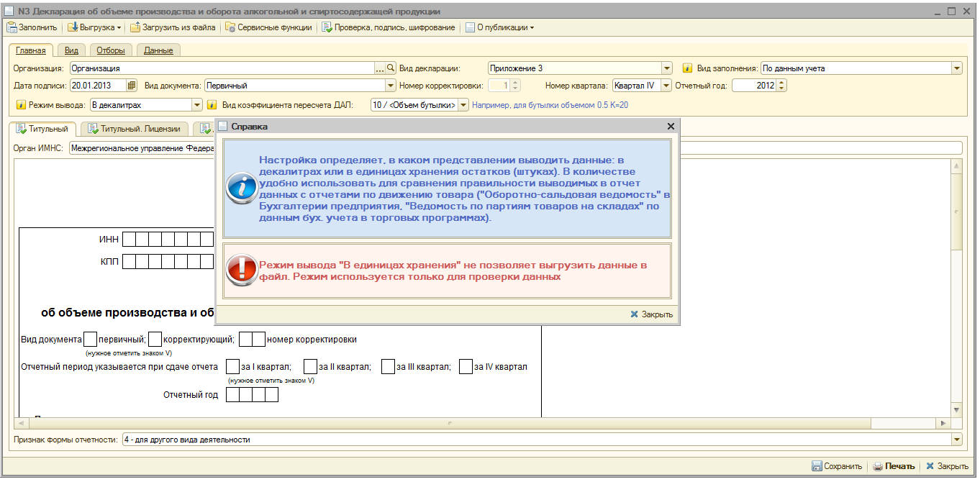The height and width of the screenshot is (482, 980).
Task: Switch to the Отборы tab
Action: coord(112,50)
